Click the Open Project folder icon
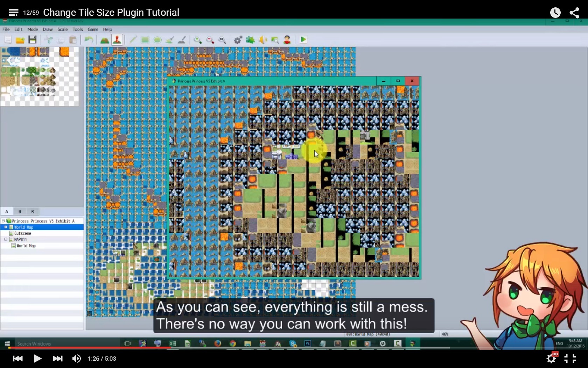588x368 pixels. pyautogui.click(x=20, y=40)
